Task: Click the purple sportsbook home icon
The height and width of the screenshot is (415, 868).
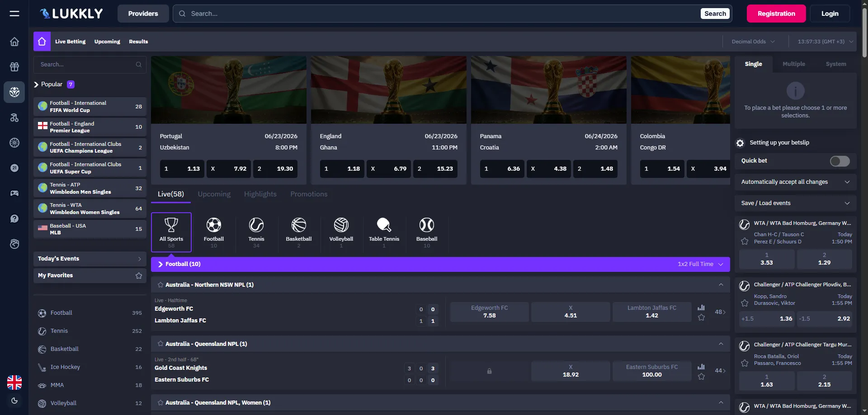Action: [42, 42]
